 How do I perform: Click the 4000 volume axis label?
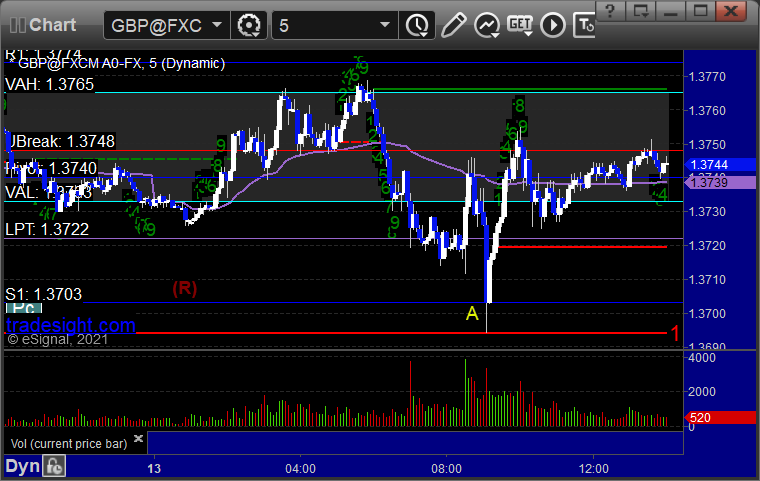701,358
